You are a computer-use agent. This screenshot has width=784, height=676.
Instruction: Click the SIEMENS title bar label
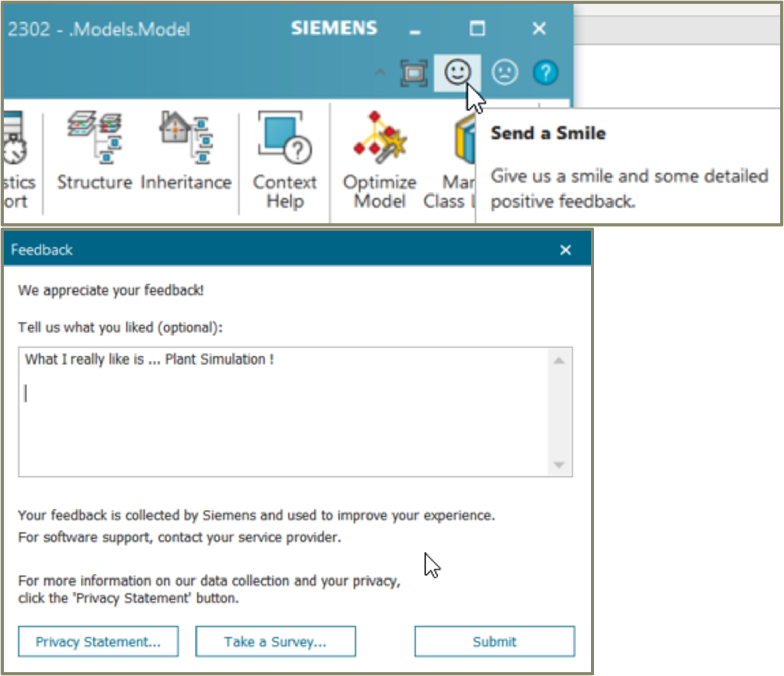click(x=334, y=28)
